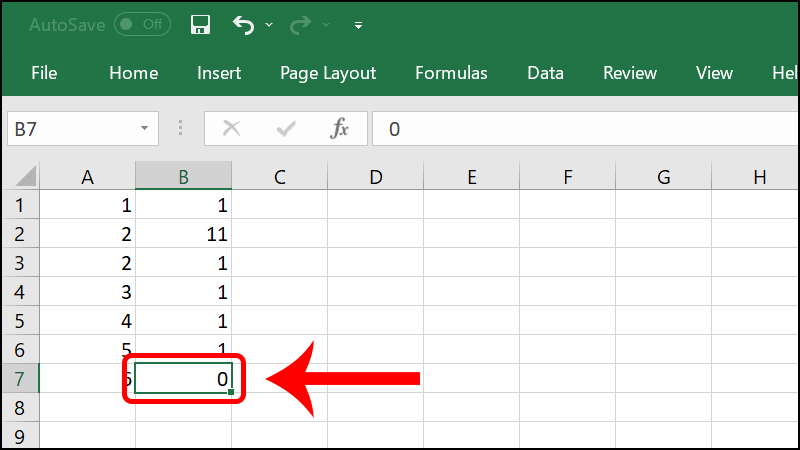800x450 pixels.
Task: Open the Undo history dropdown arrow
Action: (x=267, y=26)
